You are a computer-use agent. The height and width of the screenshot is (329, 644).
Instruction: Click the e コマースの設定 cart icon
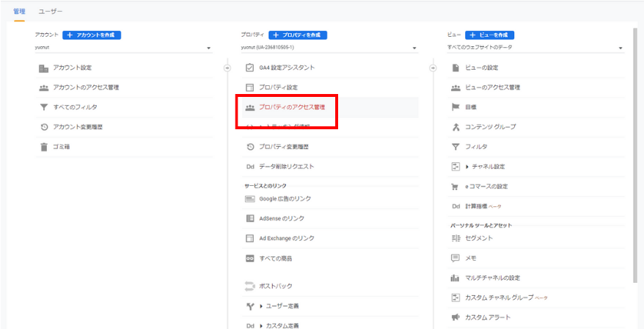coord(455,187)
